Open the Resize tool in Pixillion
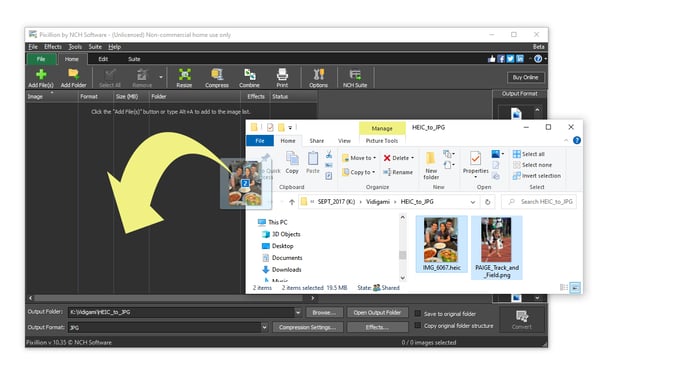This screenshot has width=688, height=377. tap(184, 78)
